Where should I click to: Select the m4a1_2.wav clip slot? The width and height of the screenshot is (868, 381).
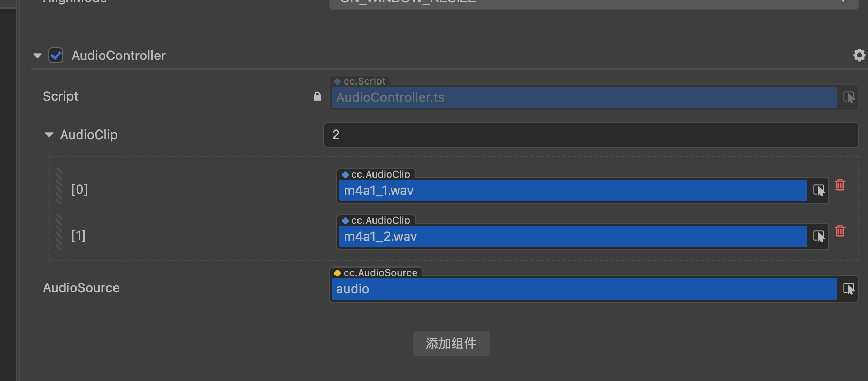pos(572,237)
